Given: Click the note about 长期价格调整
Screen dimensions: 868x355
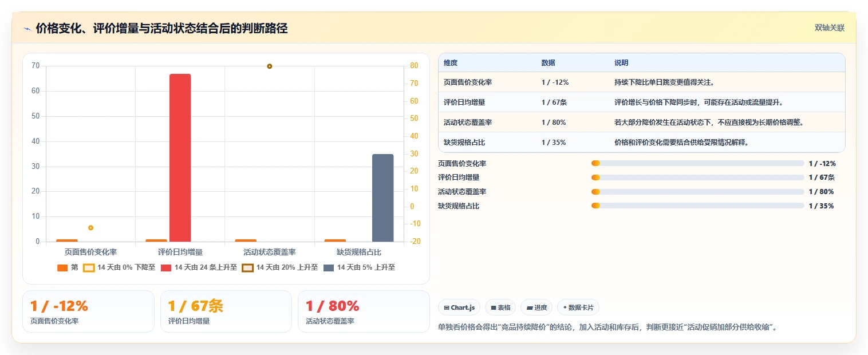Looking at the screenshot, I should point(709,123).
